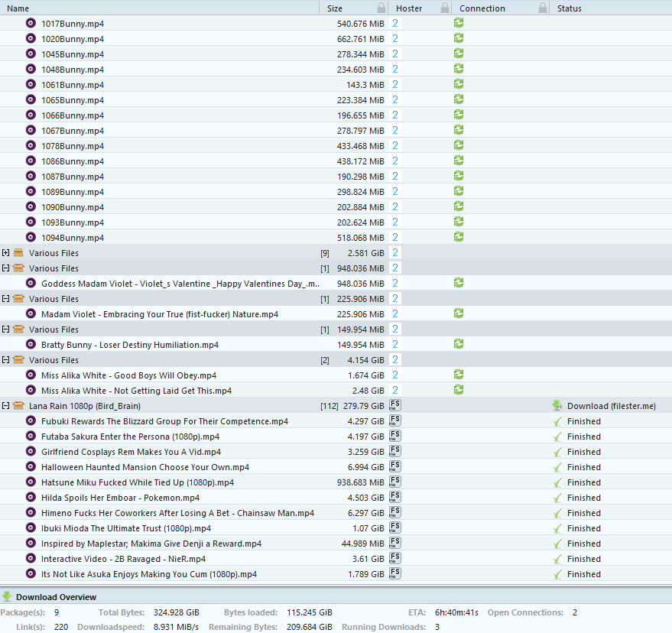The width and height of the screenshot is (672, 633).
Task: Select Miss Alika White - Good Boys Will Obey.mp4
Action: 336,375
